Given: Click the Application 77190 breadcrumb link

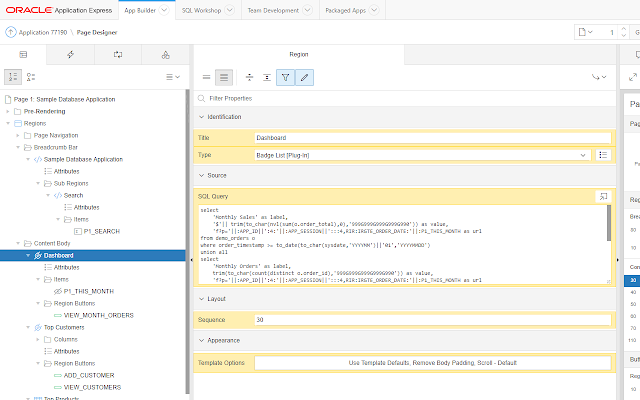Looking at the screenshot, I should 43,32.
